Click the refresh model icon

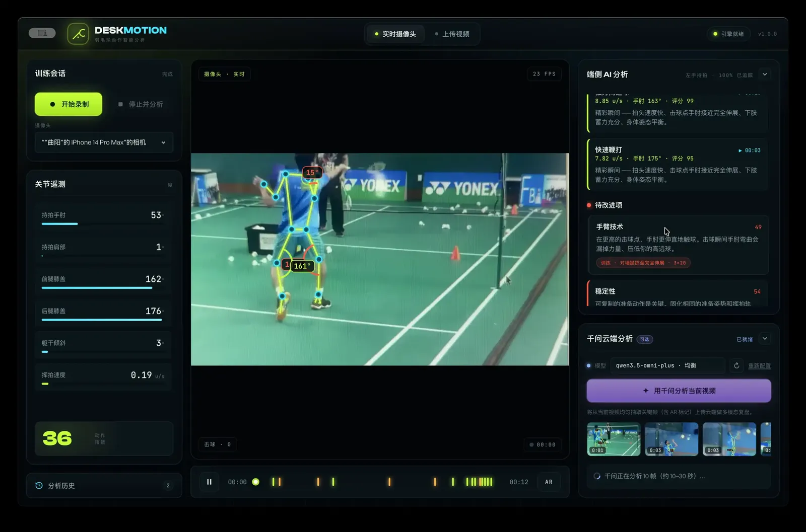point(736,365)
